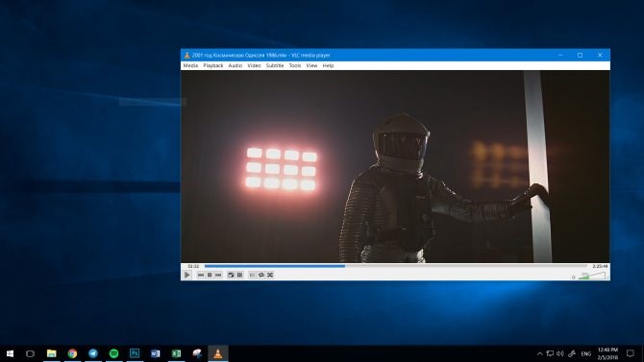Open the Video menu
The image size is (644, 362).
pyautogui.click(x=254, y=65)
